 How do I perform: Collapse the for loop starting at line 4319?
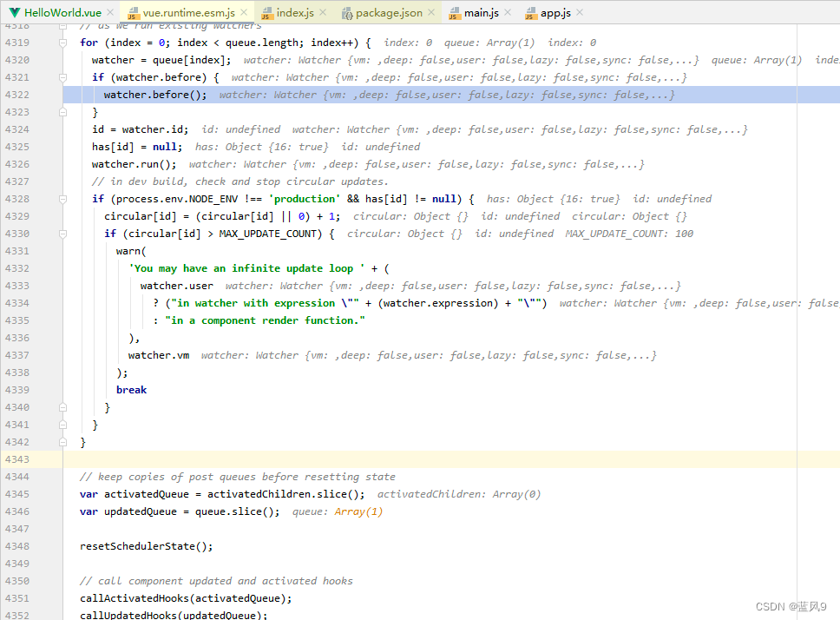tap(61, 42)
